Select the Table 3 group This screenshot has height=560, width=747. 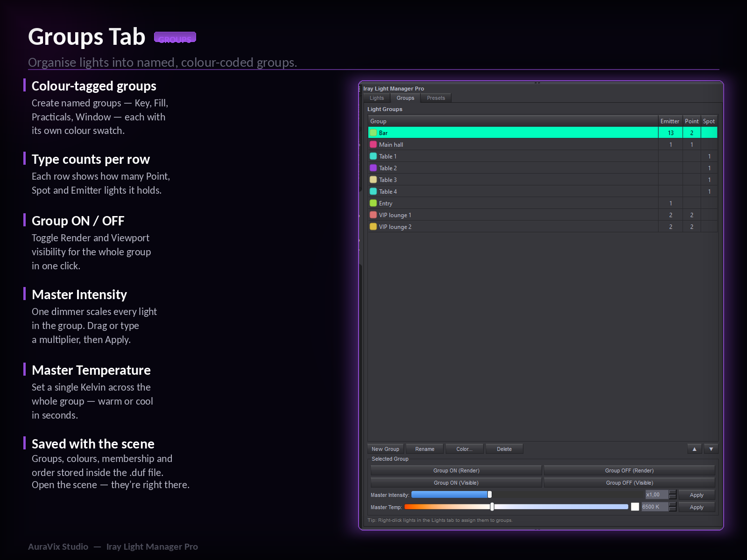pos(543,180)
